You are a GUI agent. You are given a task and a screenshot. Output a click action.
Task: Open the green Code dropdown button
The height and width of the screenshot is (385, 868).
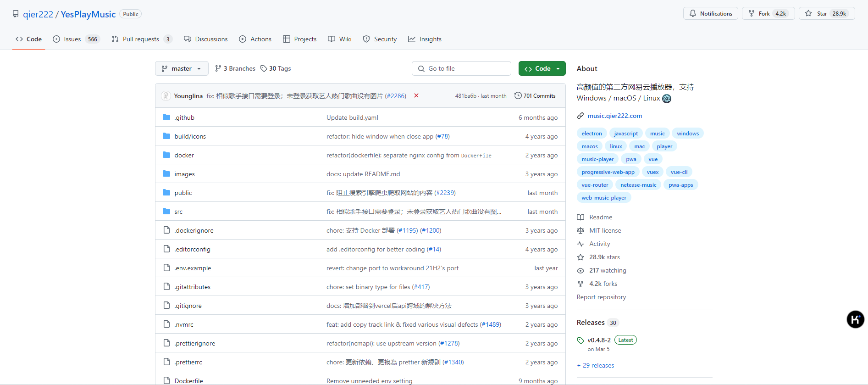[x=542, y=68]
